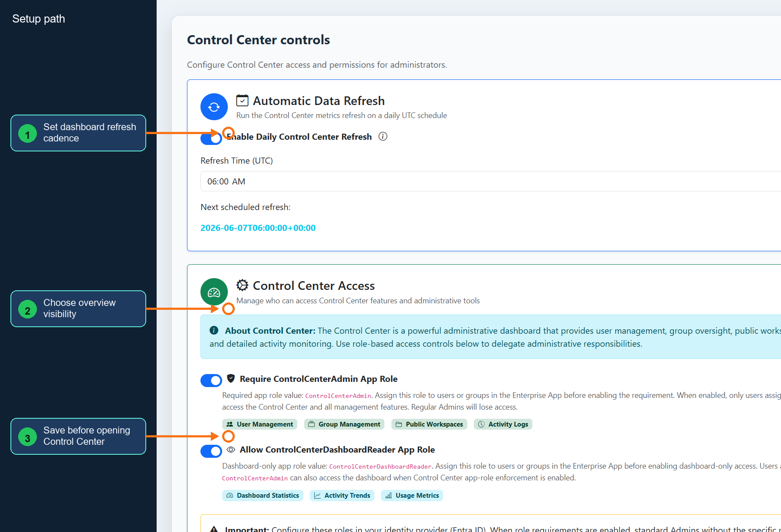Select step 3 Save before opening Control Center
Screen dimensions: 781x532
click(78, 436)
